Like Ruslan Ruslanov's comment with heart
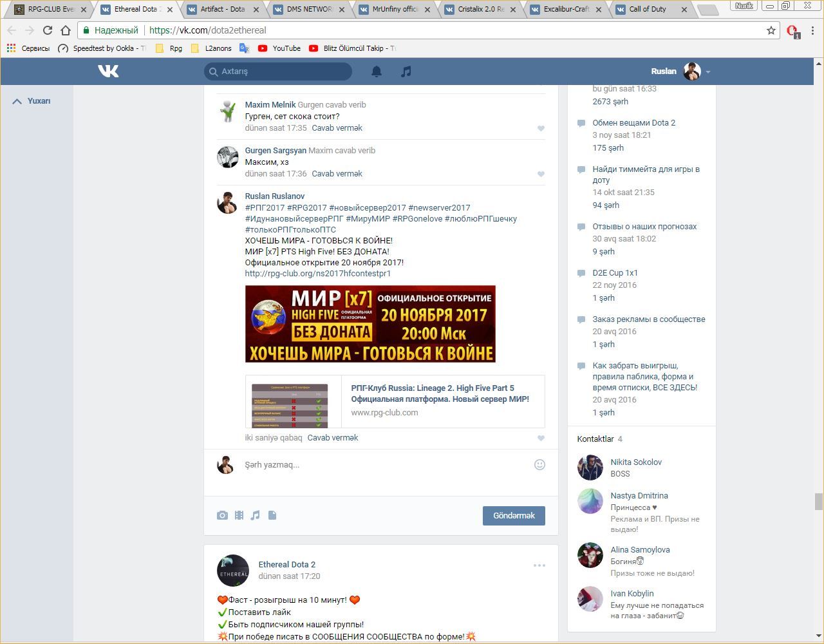The width and height of the screenshot is (824, 644). coord(541,438)
